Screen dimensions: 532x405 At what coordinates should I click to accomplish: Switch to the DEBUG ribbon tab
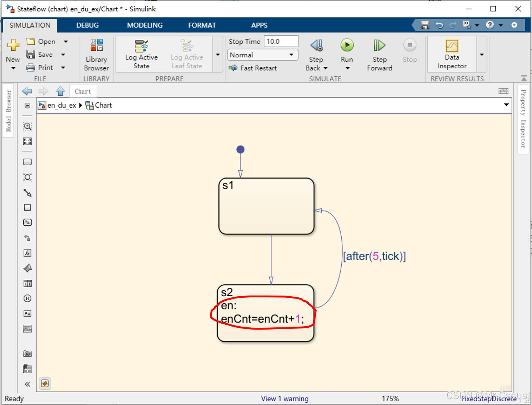87,25
